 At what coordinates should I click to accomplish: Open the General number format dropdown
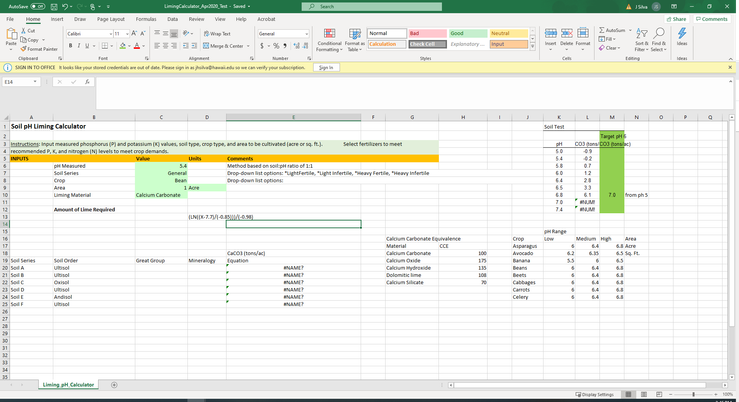tap(306, 34)
